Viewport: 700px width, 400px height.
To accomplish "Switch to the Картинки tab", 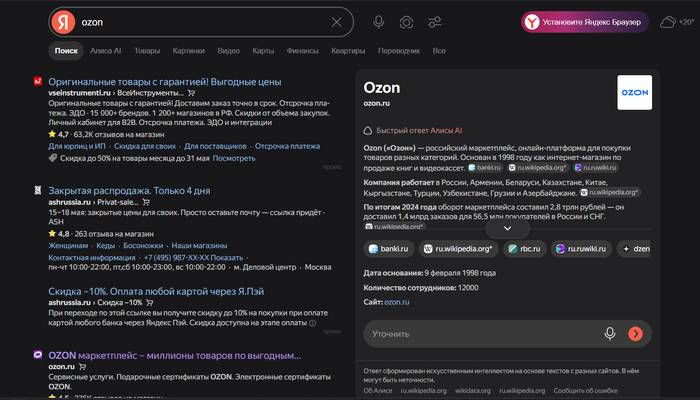I will tap(189, 51).
